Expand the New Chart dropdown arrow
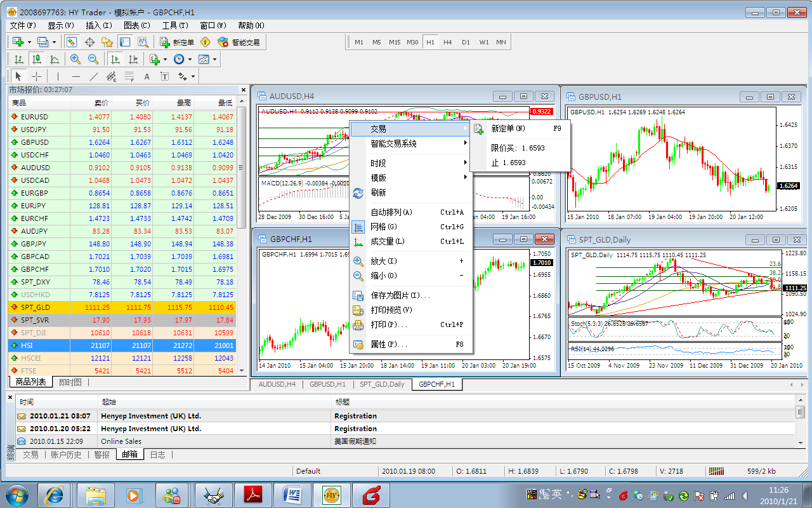Viewport: 812px width, 508px height. click(x=29, y=42)
